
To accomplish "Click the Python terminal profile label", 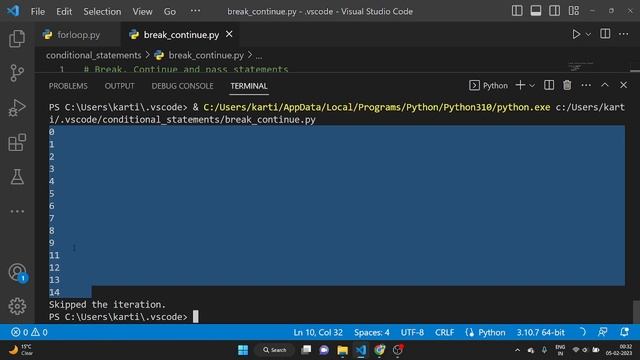I will pos(489,85).
